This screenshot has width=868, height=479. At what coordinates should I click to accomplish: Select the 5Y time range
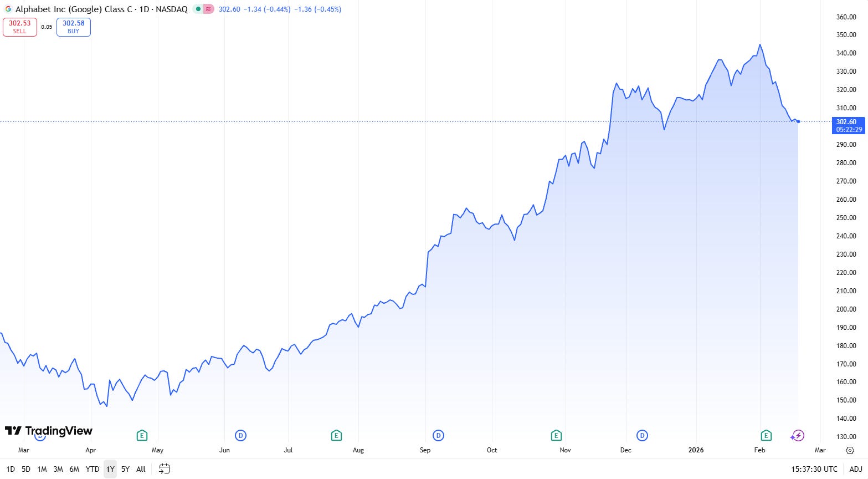point(125,469)
